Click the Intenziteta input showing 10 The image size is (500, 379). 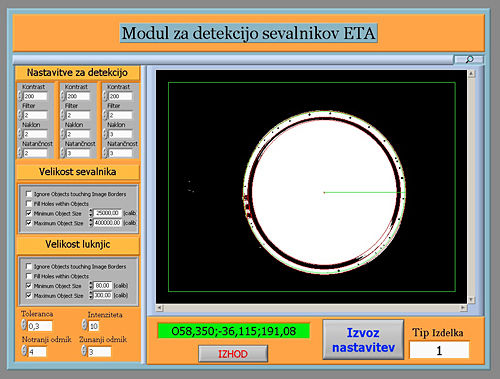[94, 326]
